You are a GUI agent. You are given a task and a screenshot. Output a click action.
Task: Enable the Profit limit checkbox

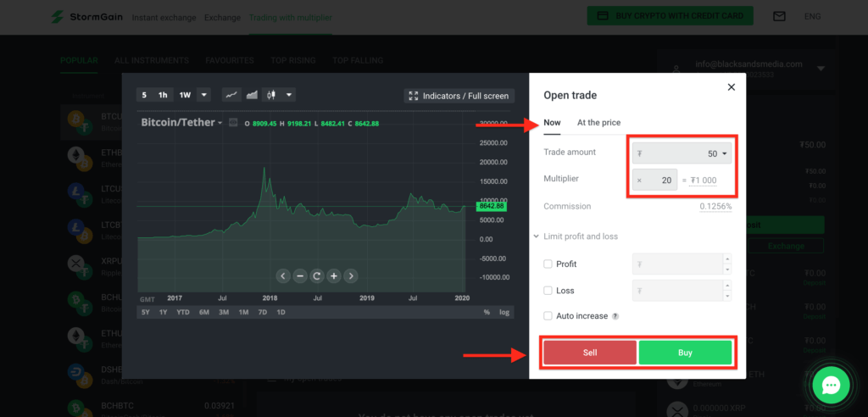click(548, 264)
